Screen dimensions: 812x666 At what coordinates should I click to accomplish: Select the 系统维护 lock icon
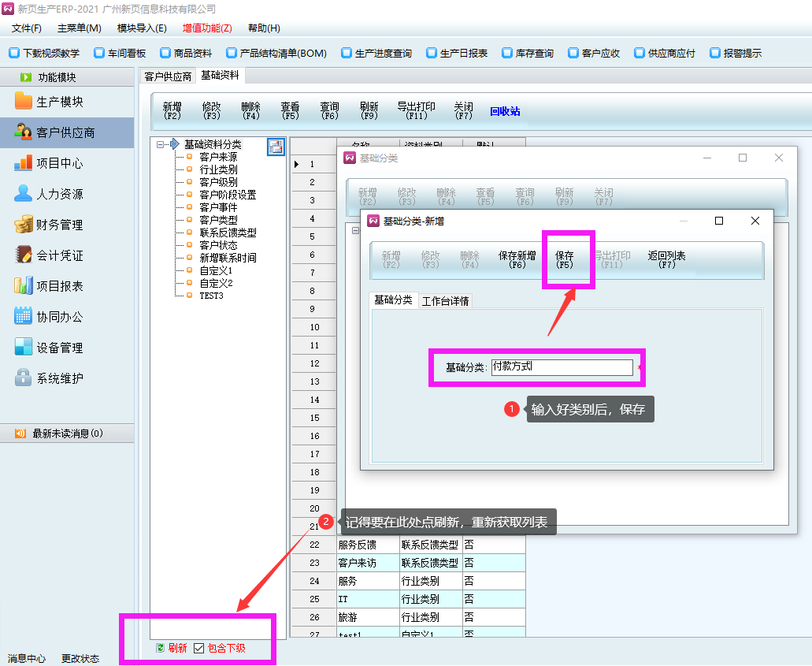24,378
